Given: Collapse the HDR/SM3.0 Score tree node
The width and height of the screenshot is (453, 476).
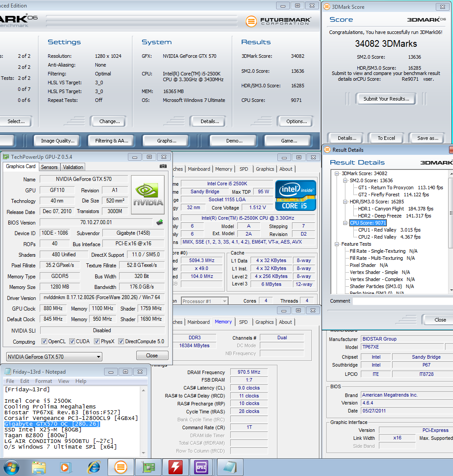Looking at the screenshot, I should click(345, 202).
